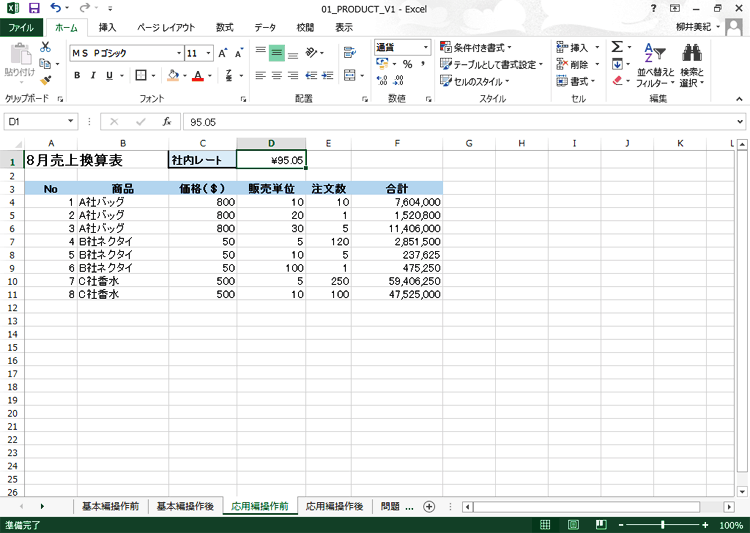Open text orientation options

click(312, 52)
